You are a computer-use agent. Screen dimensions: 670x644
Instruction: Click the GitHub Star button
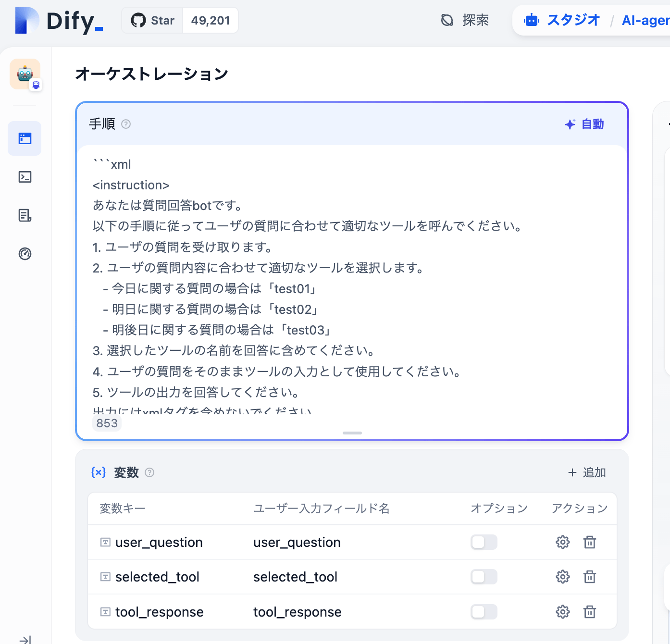(x=152, y=21)
